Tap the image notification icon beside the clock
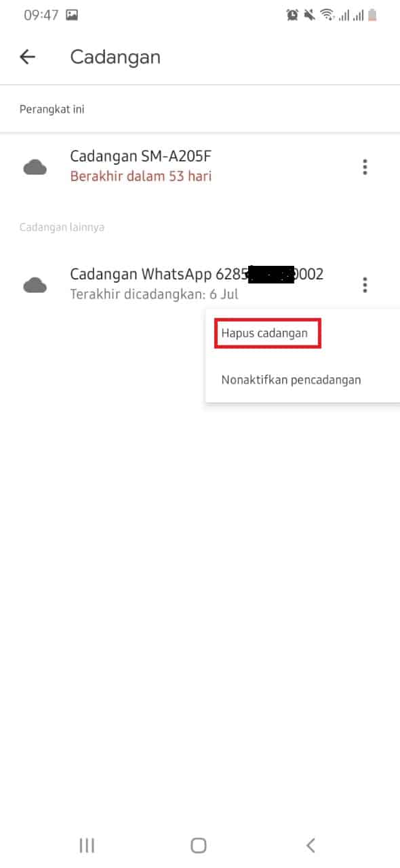 click(x=72, y=14)
